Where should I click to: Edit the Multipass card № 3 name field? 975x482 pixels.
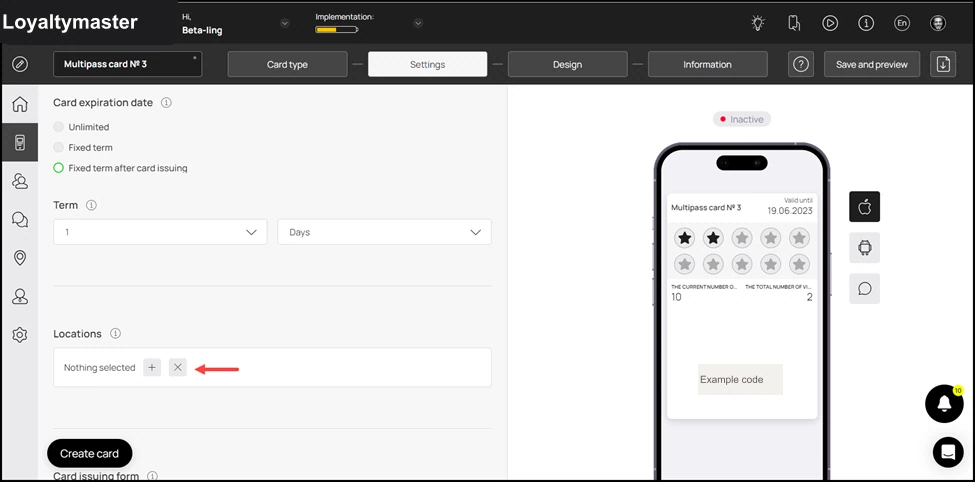tap(127, 64)
